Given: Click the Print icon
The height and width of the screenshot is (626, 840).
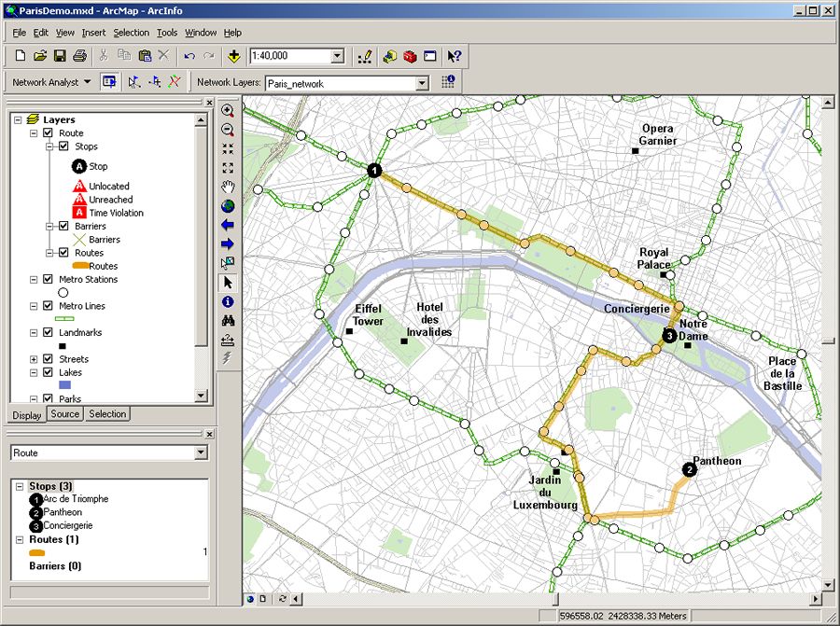Looking at the screenshot, I should pyautogui.click(x=80, y=56).
